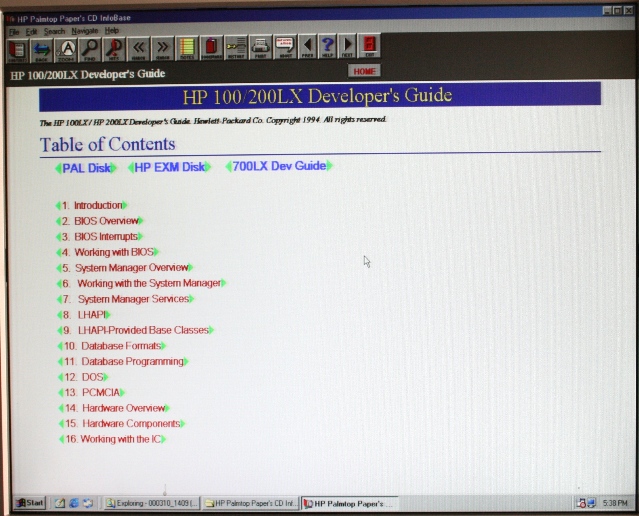639x516 pixels.
Task: Jump to next search hit (double right chevrons)
Action: pos(163,48)
